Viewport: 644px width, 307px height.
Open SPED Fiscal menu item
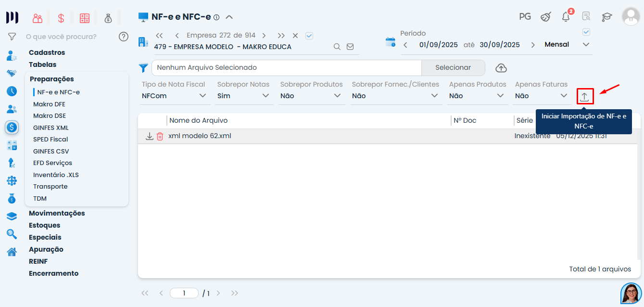(51, 140)
